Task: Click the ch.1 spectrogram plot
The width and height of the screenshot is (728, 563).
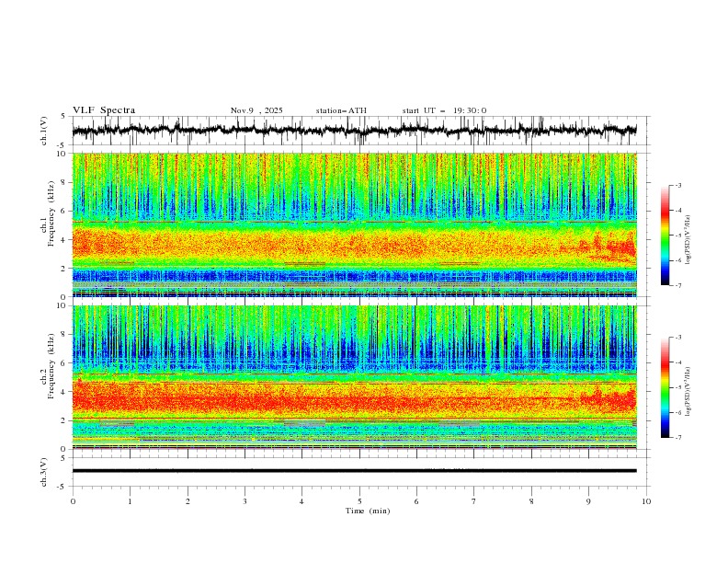Action: 355,224
